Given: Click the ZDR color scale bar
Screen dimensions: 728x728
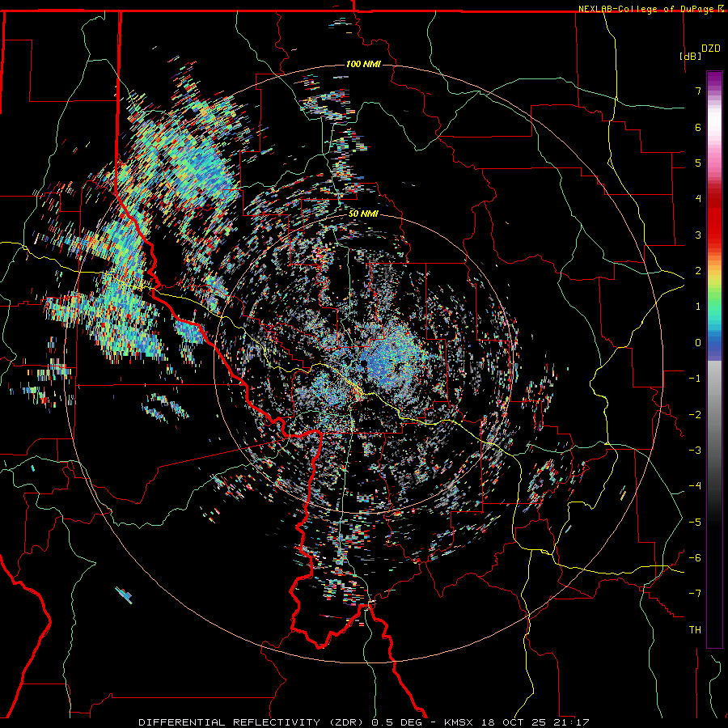Looking at the screenshot, I should tap(714, 359).
